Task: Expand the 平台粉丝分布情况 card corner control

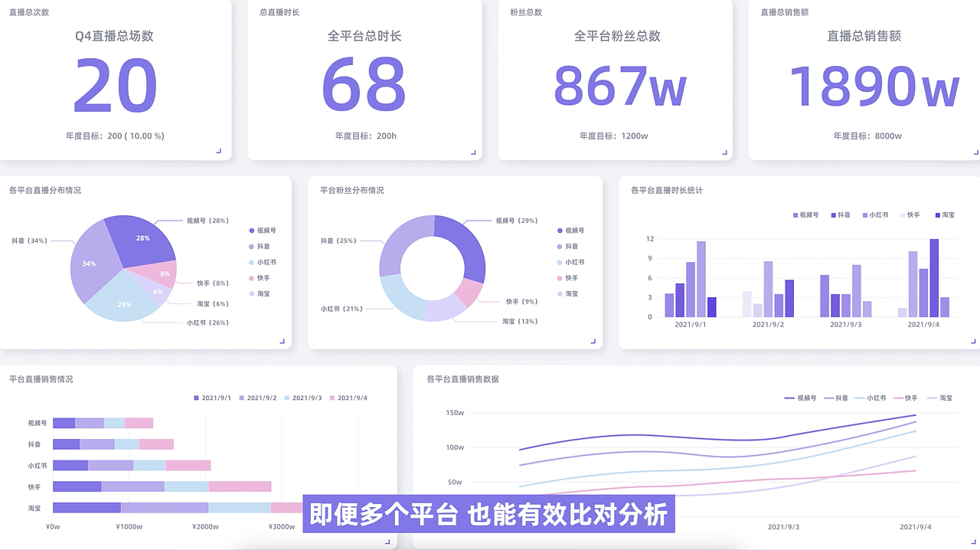Action: 593,342
